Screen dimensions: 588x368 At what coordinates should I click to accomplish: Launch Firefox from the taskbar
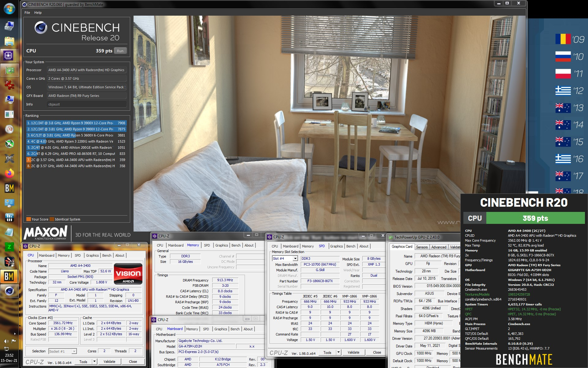(9, 173)
